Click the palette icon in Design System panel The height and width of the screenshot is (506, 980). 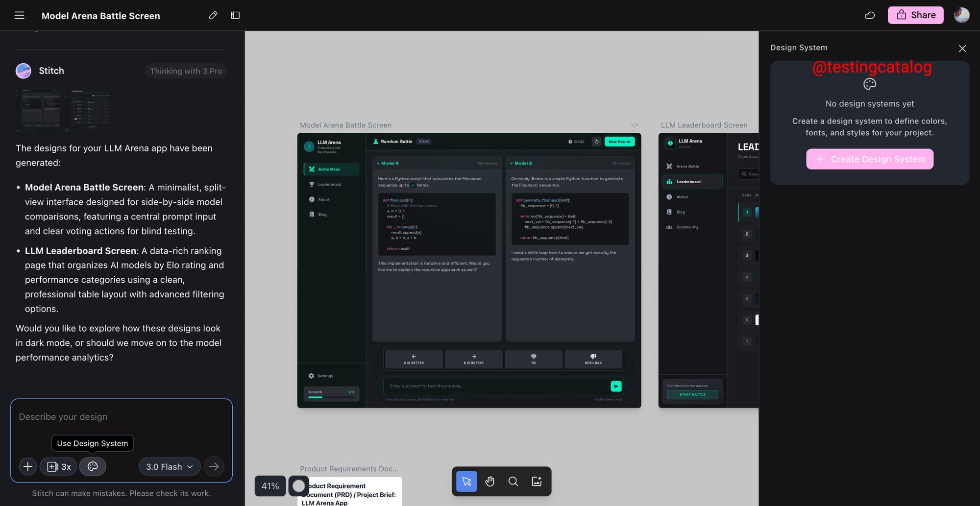[x=870, y=84]
